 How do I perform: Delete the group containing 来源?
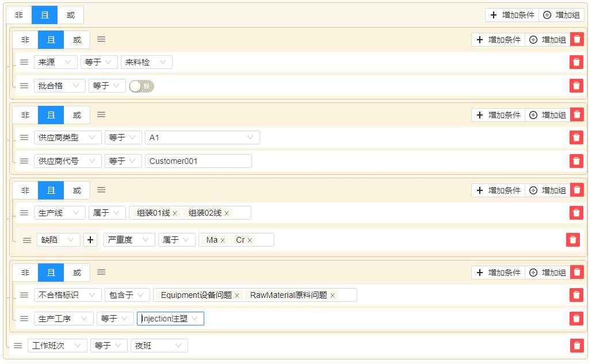click(577, 39)
